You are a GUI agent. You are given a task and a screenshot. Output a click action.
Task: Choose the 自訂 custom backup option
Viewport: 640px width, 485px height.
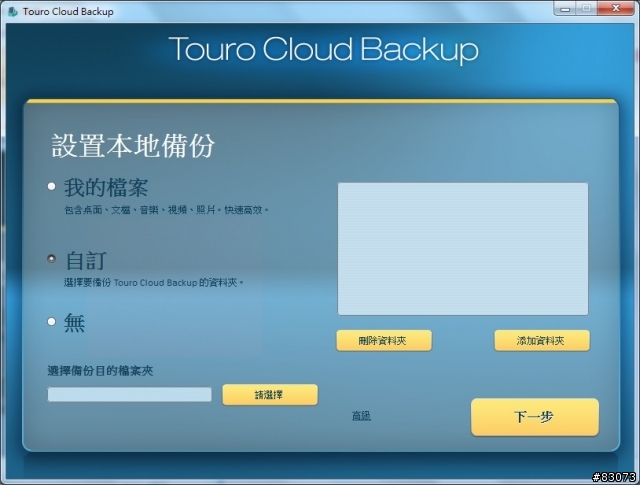(x=51, y=258)
